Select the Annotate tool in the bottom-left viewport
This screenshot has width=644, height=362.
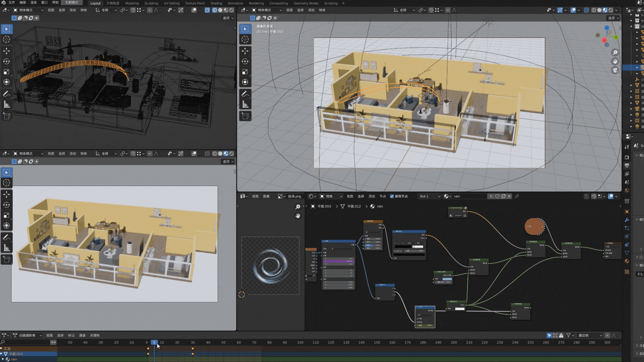(6, 237)
